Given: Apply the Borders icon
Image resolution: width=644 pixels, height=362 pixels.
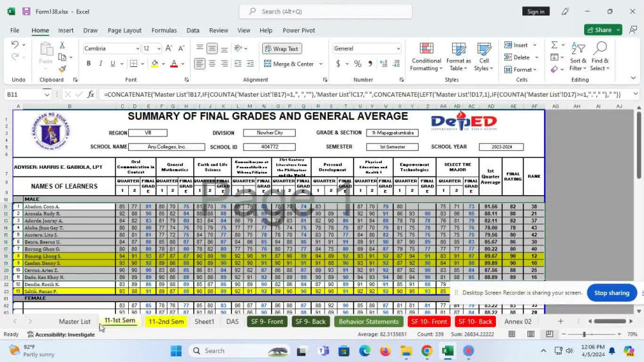Looking at the screenshot, I should [x=133, y=64].
